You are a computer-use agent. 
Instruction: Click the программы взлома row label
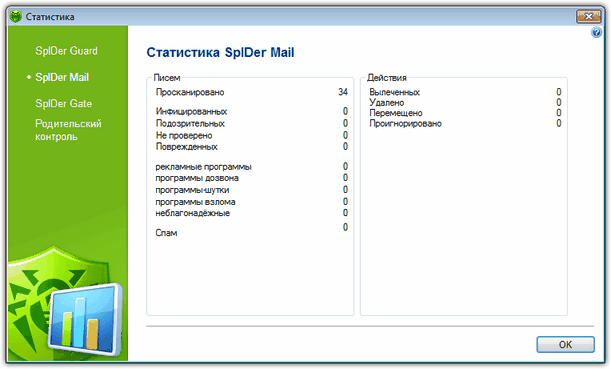[195, 202]
